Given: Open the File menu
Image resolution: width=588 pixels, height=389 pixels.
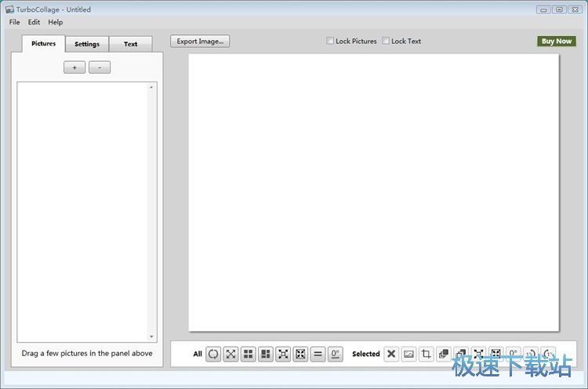Looking at the screenshot, I should [x=15, y=22].
